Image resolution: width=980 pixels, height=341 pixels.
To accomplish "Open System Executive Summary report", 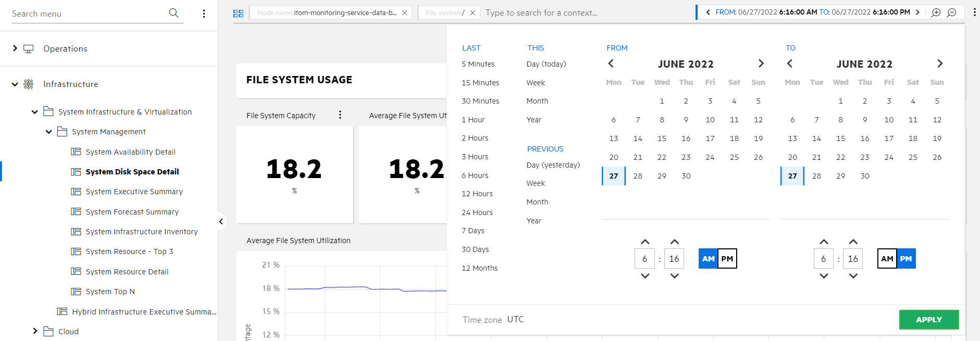I will (134, 192).
